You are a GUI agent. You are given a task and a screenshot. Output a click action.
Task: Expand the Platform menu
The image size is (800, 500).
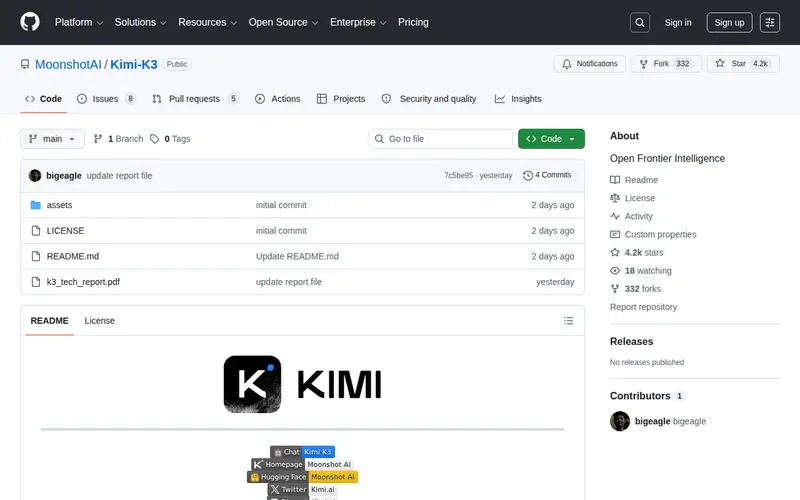79,22
